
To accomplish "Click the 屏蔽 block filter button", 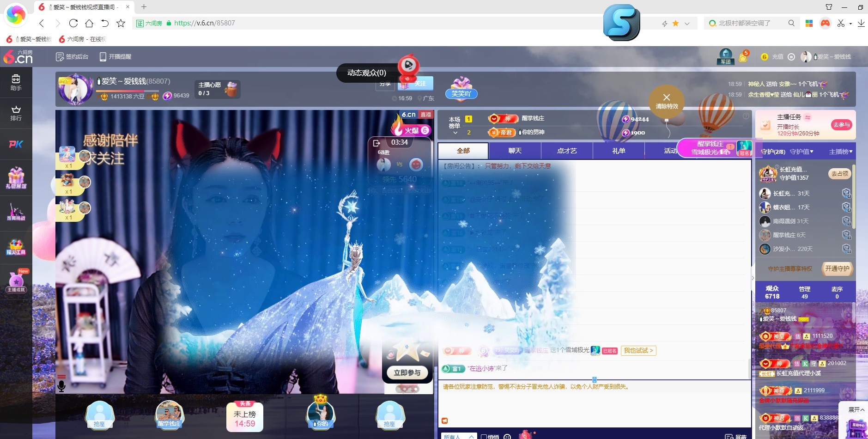I will pos(736,437).
